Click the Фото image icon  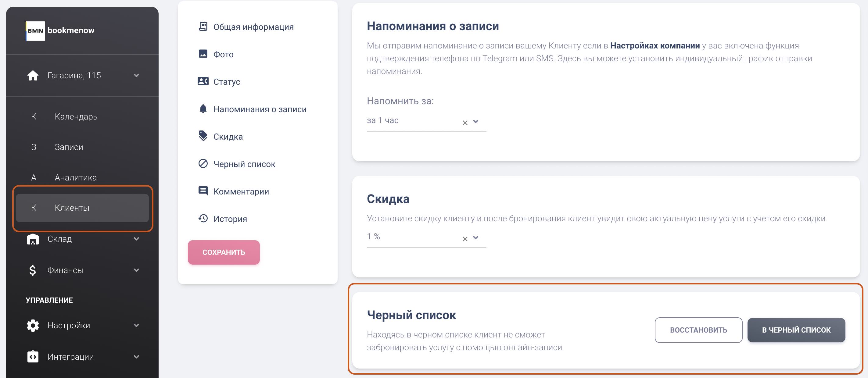(203, 54)
